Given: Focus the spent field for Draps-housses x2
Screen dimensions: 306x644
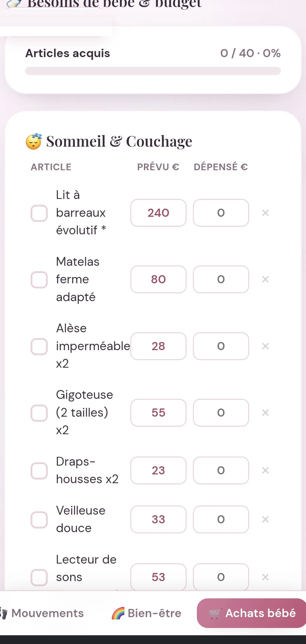Looking at the screenshot, I should tap(221, 470).
